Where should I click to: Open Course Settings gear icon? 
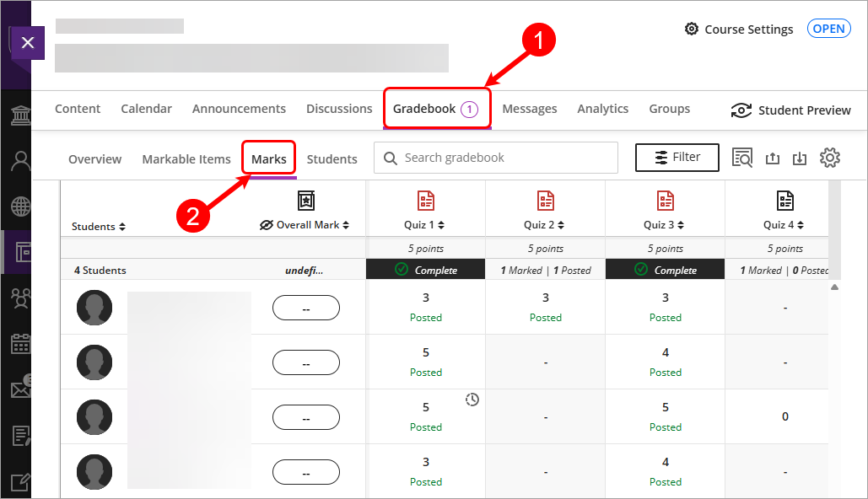click(692, 29)
